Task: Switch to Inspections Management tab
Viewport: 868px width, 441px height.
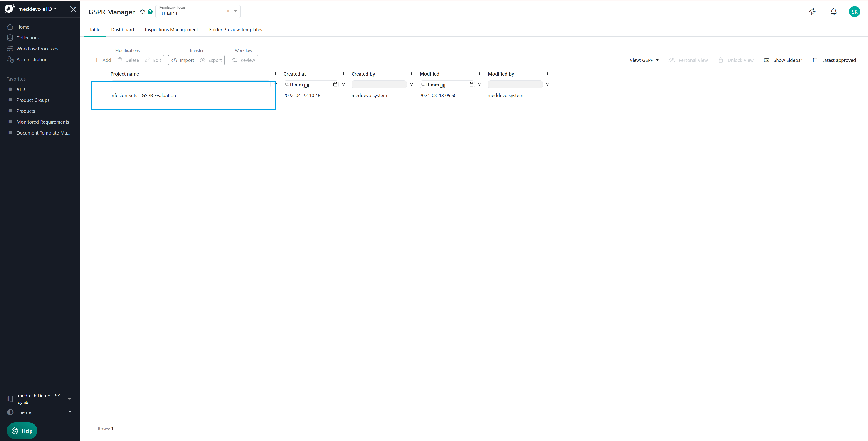Action: pos(172,30)
